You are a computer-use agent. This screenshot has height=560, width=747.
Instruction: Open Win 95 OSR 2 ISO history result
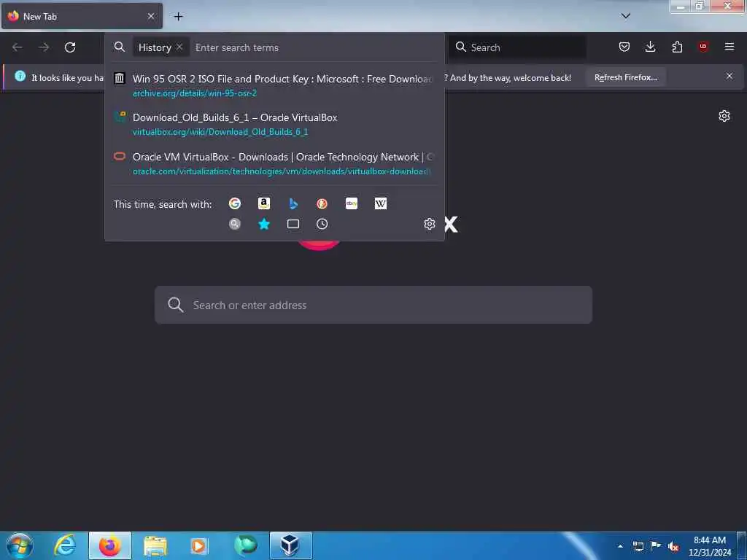tap(274, 85)
